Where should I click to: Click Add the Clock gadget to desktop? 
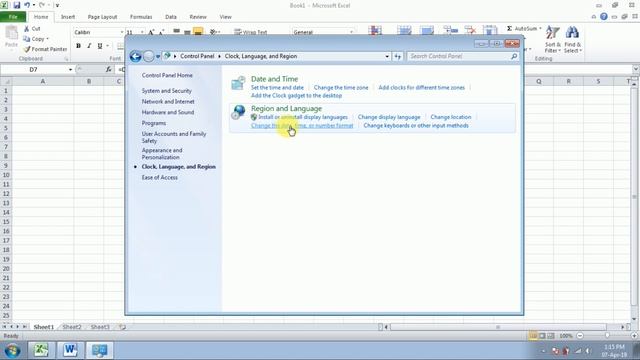(x=296, y=96)
